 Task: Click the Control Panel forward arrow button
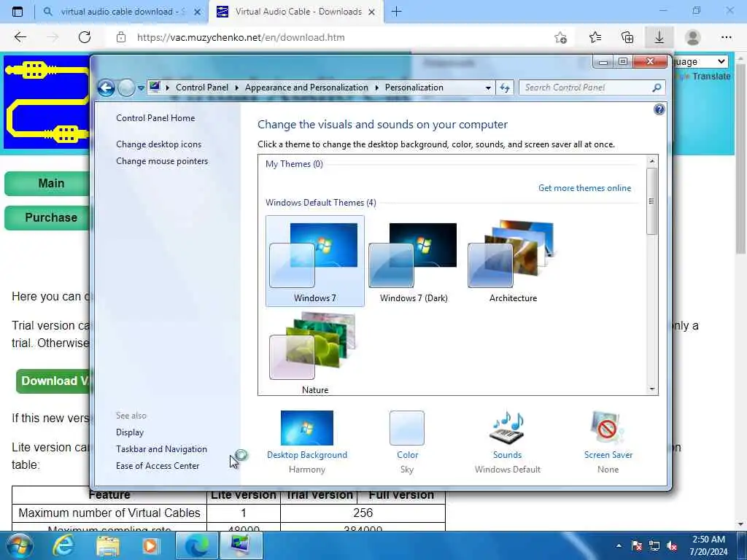coord(125,87)
